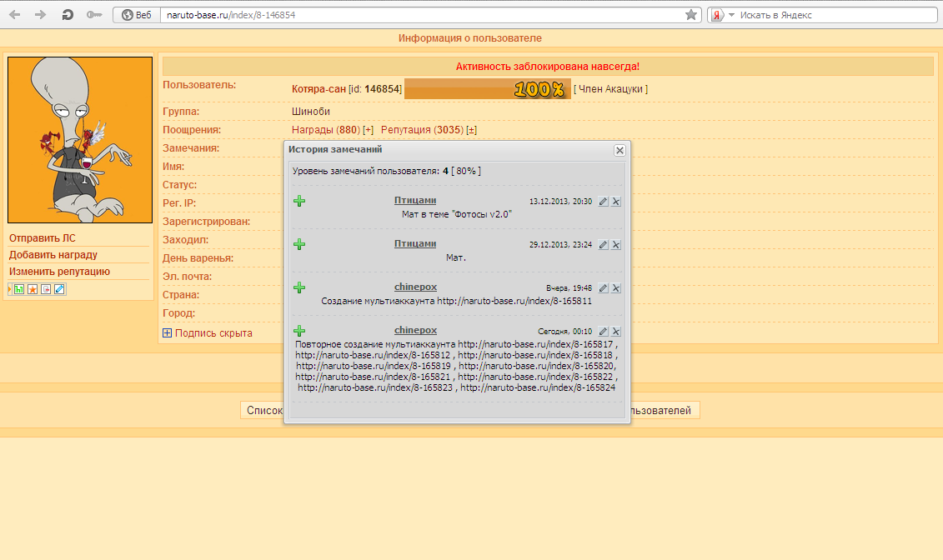The height and width of the screenshot is (560, 943).
Task: Edit the Вчера 19:48 warning with pencil icon
Action: click(603, 287)
